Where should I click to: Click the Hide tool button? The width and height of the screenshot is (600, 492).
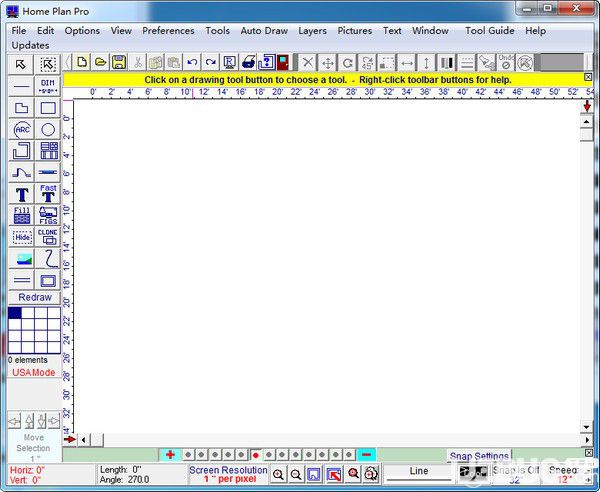[21, 237]
